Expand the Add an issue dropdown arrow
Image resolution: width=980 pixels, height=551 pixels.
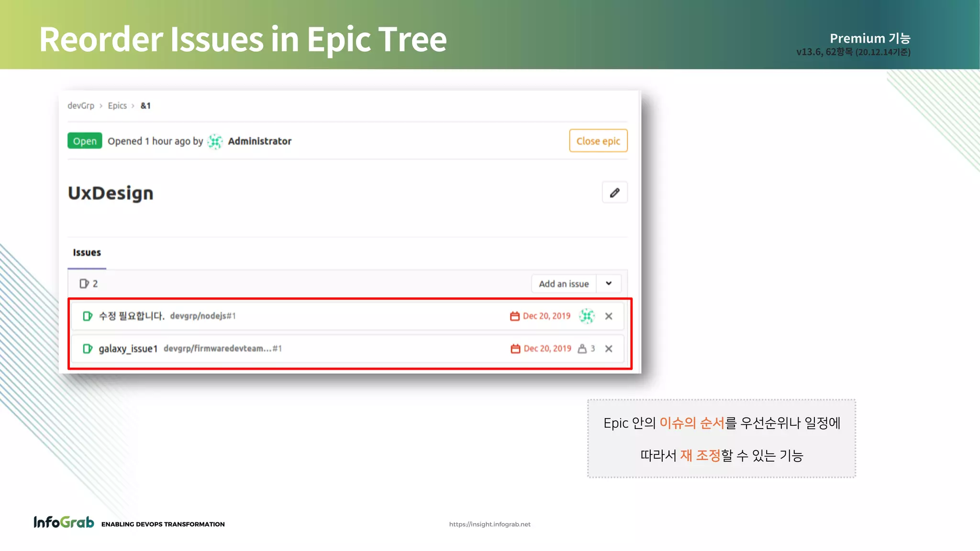click(x=609, y=284)
